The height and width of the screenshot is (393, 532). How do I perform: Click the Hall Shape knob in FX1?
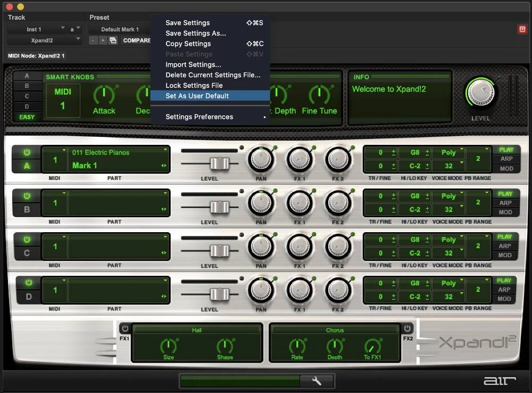225,346
